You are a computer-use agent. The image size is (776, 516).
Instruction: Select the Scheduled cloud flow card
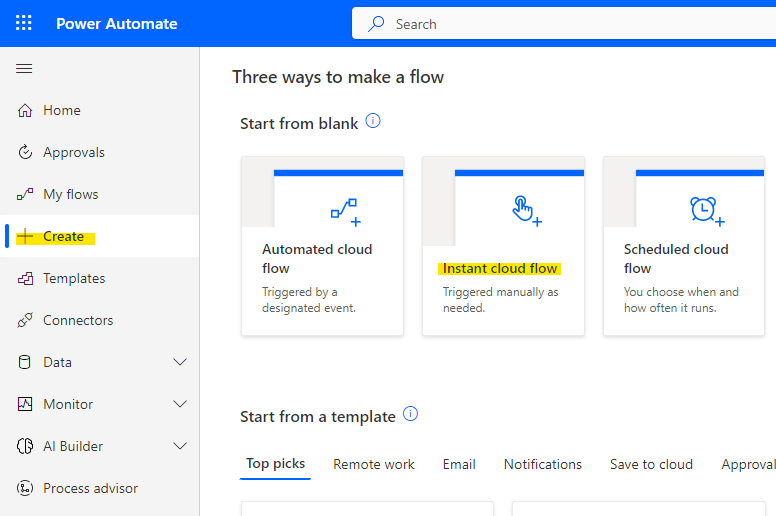point(684,246)
